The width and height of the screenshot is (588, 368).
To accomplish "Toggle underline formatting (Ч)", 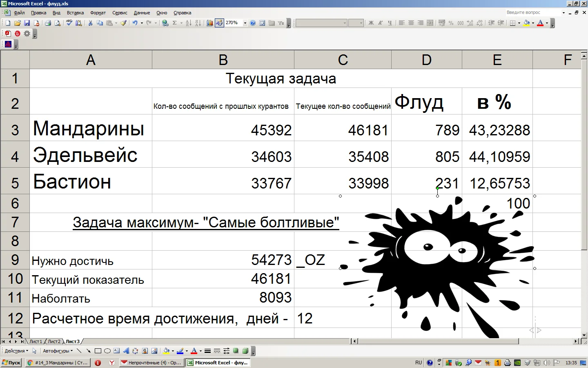I will pyautogui.click(x=390, y=23).
